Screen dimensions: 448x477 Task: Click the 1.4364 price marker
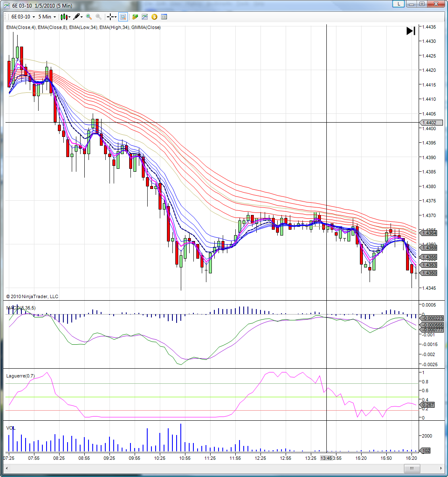click(x=429, y=233)
